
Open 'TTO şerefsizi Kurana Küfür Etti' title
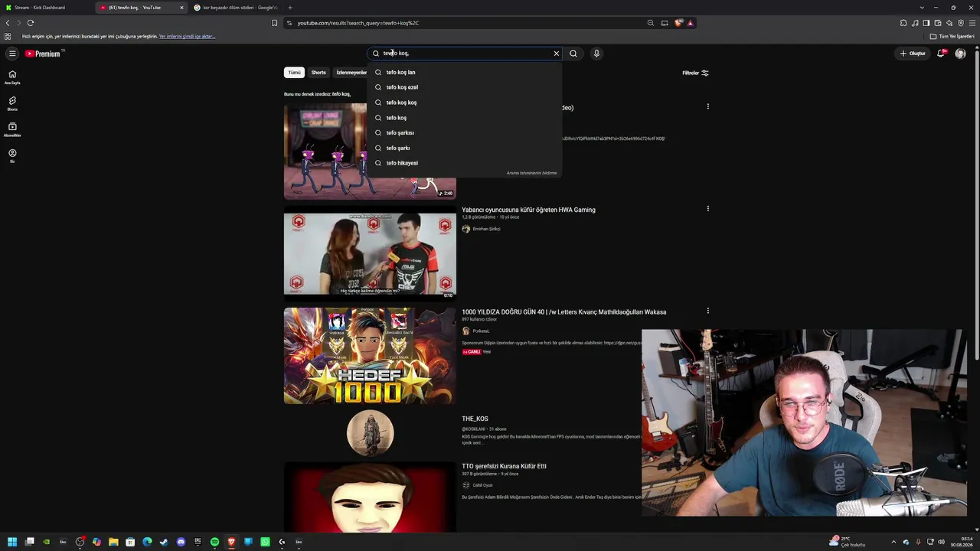point(504,466)
